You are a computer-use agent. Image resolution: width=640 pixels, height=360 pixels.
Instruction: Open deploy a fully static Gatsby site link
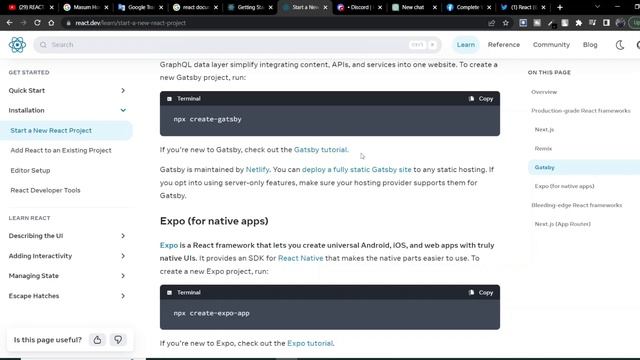coord(357,169)
